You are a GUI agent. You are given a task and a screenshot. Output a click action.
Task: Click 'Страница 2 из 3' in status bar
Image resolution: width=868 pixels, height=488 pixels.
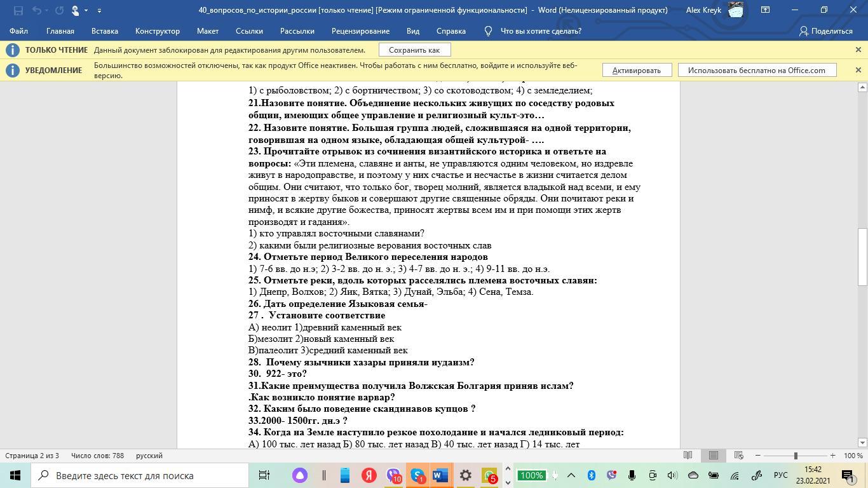32,456
